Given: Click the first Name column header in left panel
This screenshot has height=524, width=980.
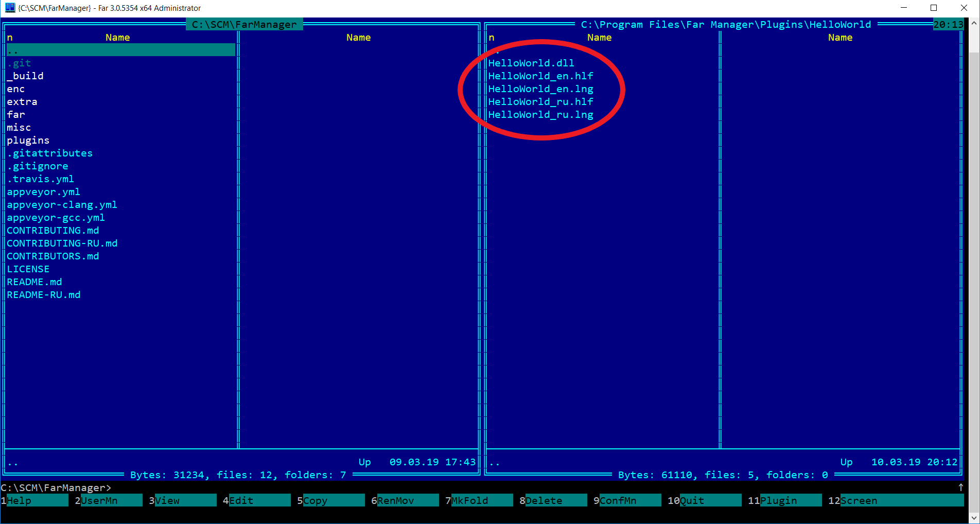Looking at the screenshot, I should click(118, 37).
